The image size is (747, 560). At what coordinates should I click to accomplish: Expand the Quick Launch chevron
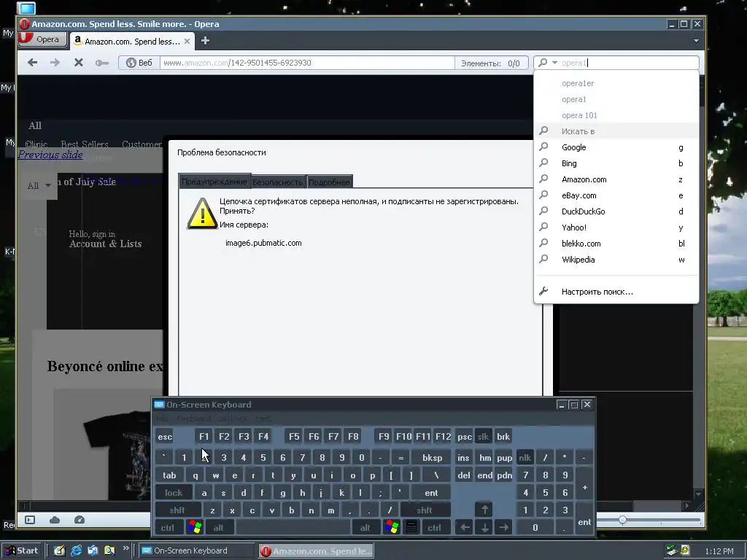pyautogui.click(x=125, y=548)
